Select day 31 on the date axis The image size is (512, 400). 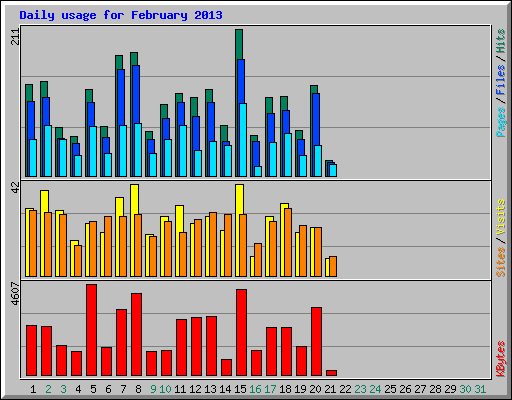click(480, 389)
